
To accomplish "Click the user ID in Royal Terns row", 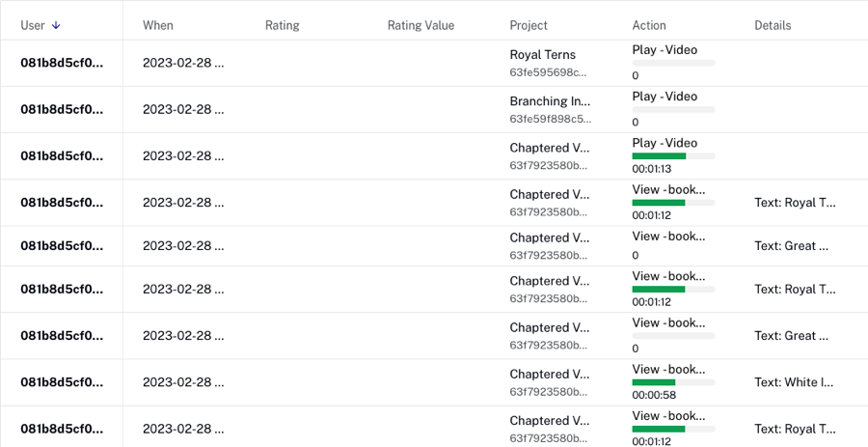I will pyautogui.click(x=62, y=63).
